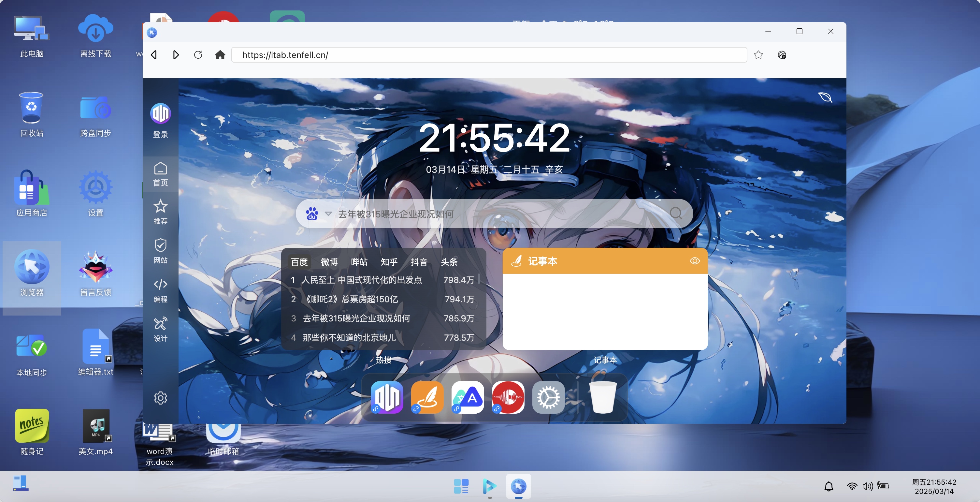The width and height of the screenshot is (980, 502).
Task: Open 编辑器.txt desktop file
Action: (x=95, y=352)
